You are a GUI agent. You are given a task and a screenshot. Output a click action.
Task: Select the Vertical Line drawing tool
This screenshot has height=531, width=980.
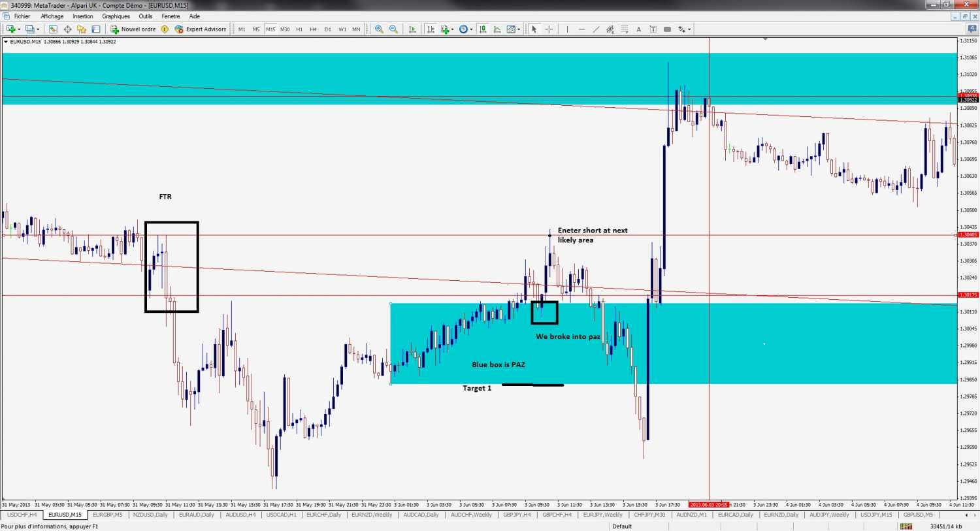(x=567, y=29)
